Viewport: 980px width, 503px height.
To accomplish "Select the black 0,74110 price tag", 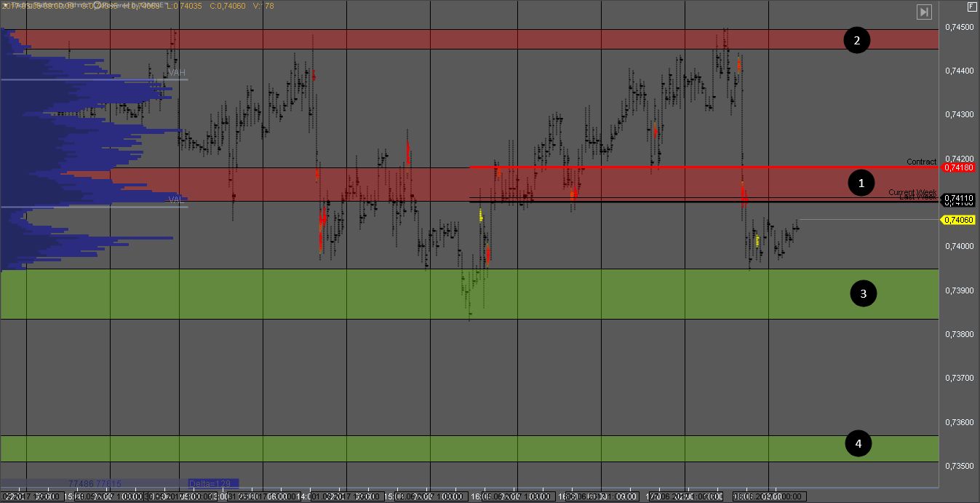I will 958,198.
